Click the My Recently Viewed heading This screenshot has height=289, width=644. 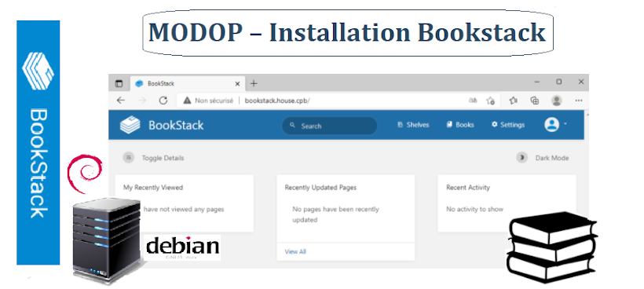tap(153, 187)
